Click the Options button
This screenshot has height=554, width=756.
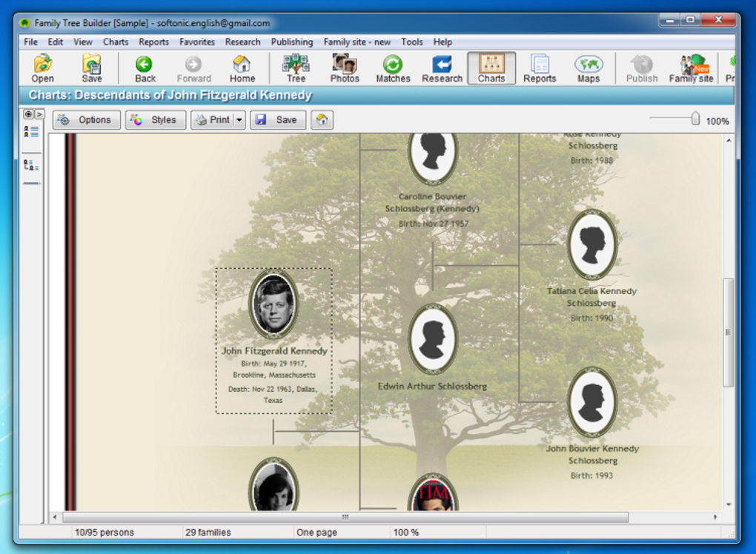(x=86, y=119)
